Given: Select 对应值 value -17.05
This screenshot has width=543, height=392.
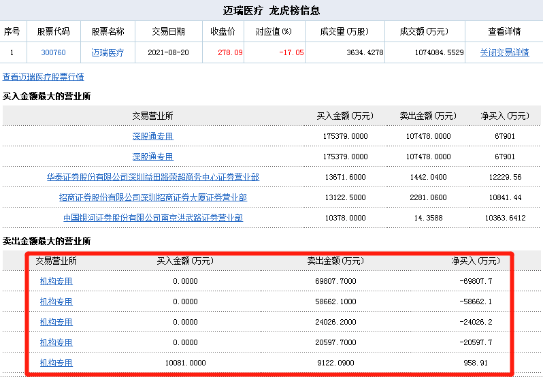Looking at the screenshot, I should (291, 52).
